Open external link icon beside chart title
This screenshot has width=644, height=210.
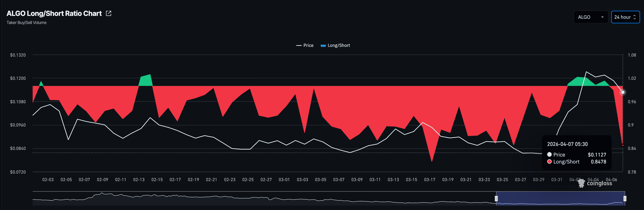(x=109, y=13)
